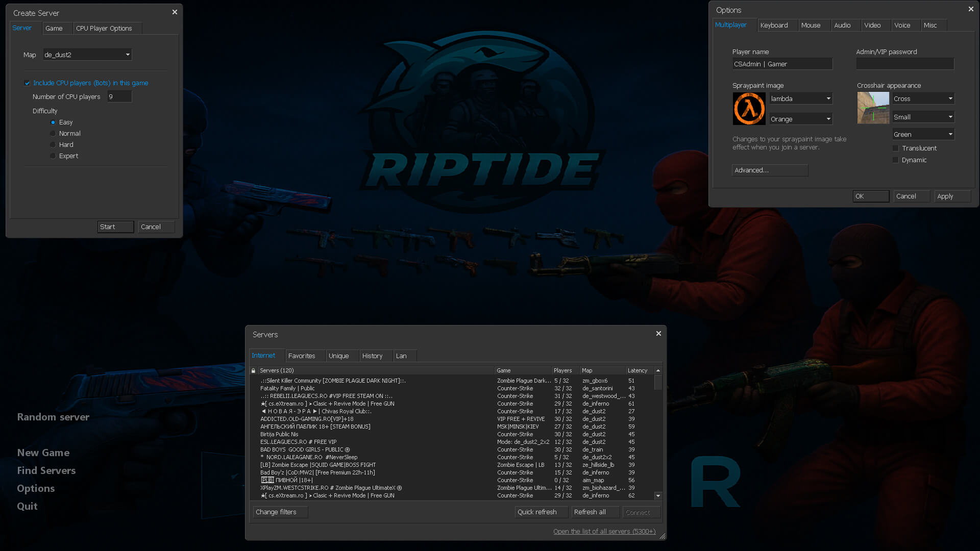Open the Keyboard options tab

coord(774,25)
